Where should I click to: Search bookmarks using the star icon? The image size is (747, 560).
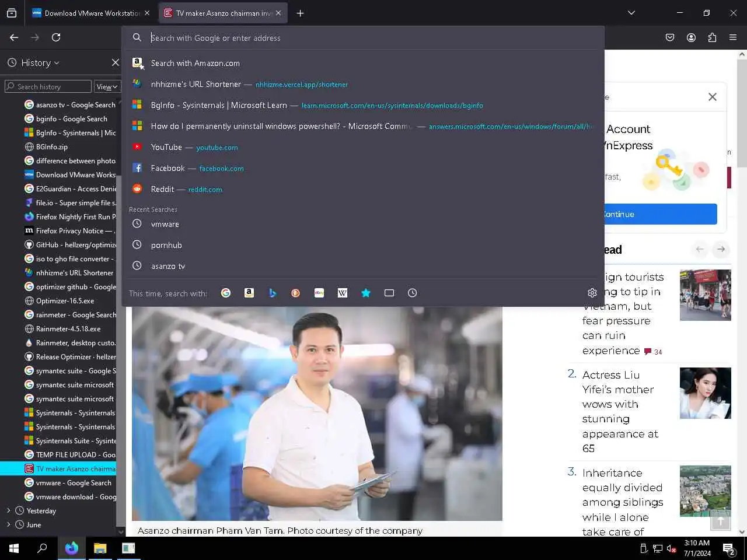pos(366,293)
